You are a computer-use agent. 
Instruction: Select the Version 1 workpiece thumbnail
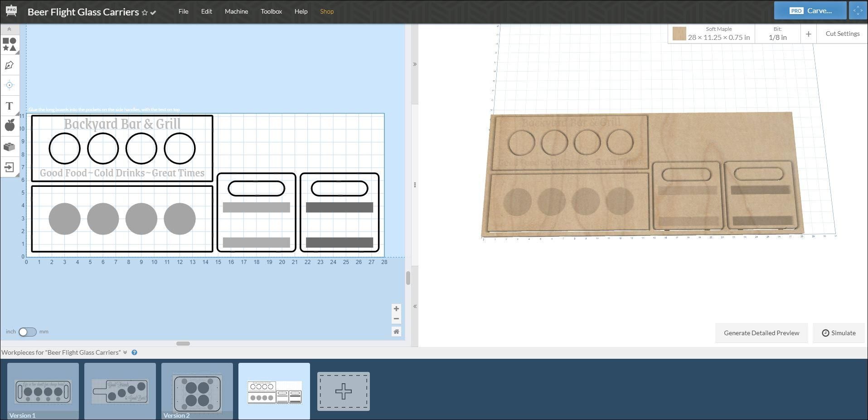pos(43,391)
